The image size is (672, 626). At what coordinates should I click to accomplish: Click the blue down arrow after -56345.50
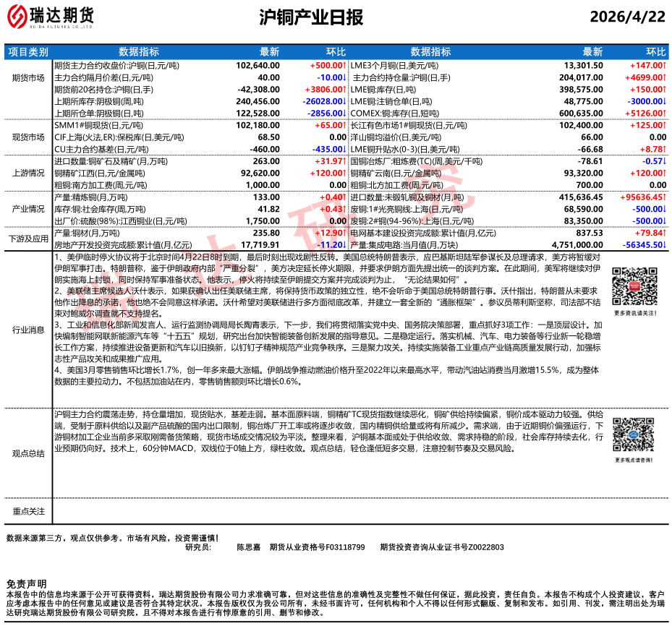[663, 245]
